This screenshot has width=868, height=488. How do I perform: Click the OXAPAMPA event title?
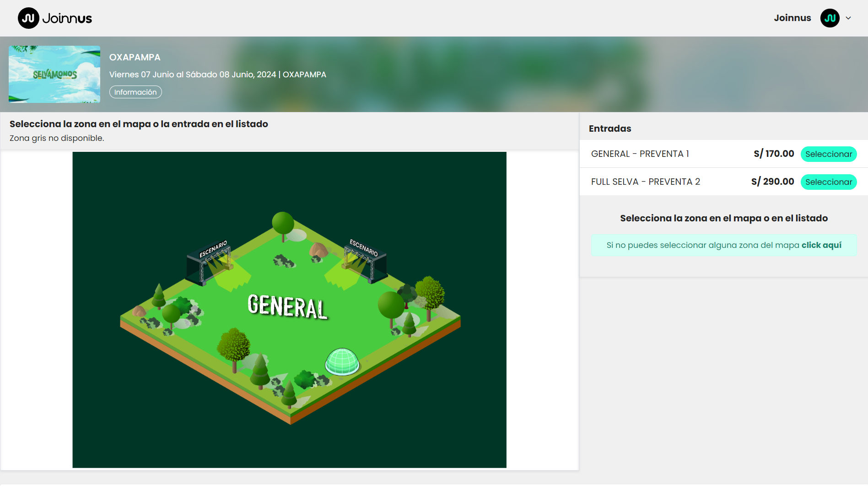(135, 57)
